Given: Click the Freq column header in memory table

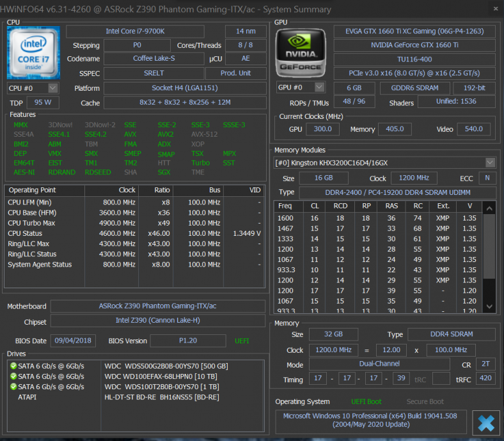Looking at the screenshot, I should point(285,206).
